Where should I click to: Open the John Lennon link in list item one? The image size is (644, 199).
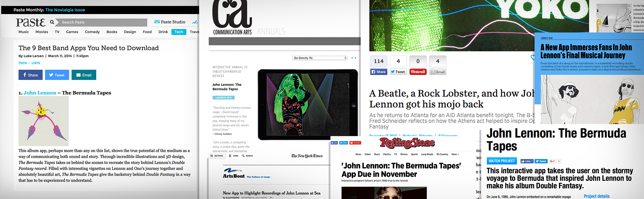click(40, 93)
